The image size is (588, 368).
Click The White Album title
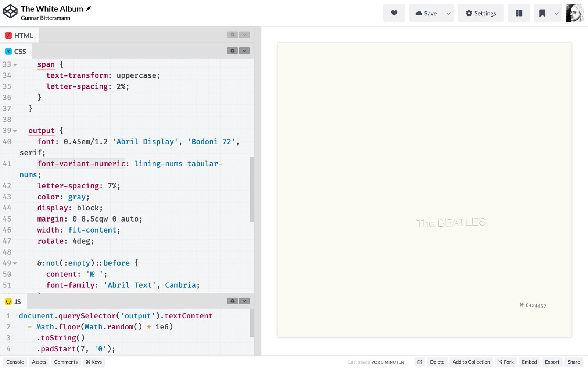point(52,8)
